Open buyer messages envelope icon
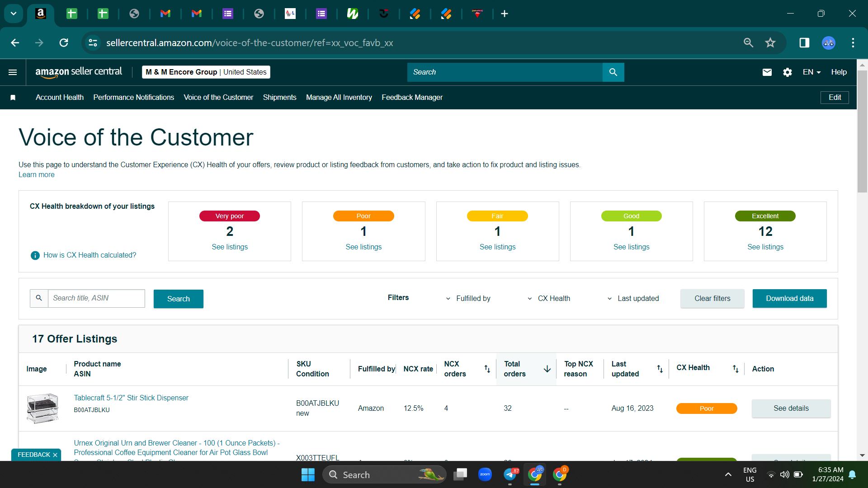 [x=767, y=72]
